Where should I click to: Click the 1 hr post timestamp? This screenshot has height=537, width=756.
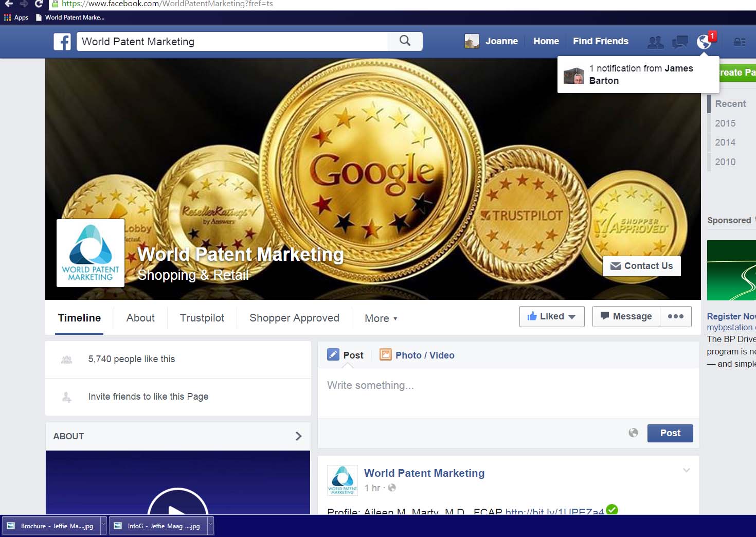[372, 488]
